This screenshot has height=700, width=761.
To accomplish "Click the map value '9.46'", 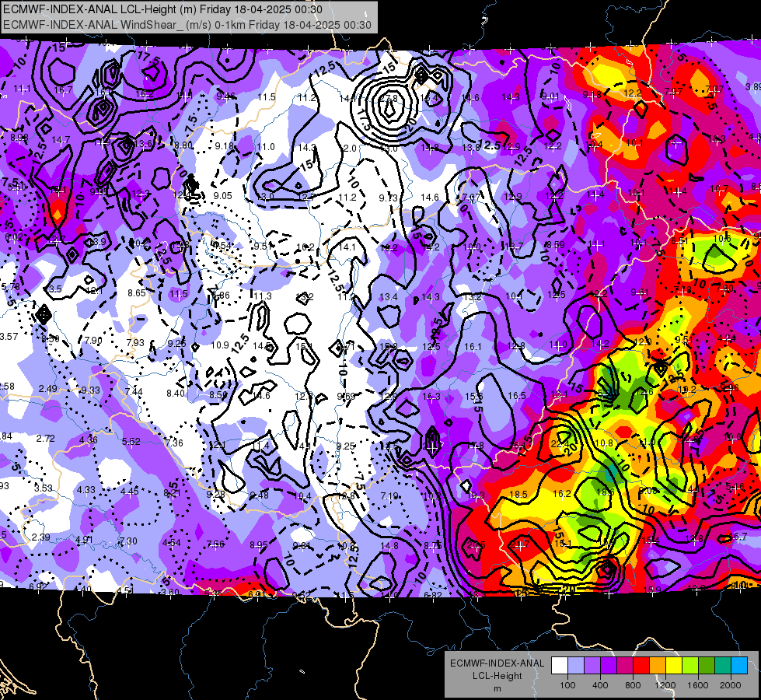I will point(225,96).
